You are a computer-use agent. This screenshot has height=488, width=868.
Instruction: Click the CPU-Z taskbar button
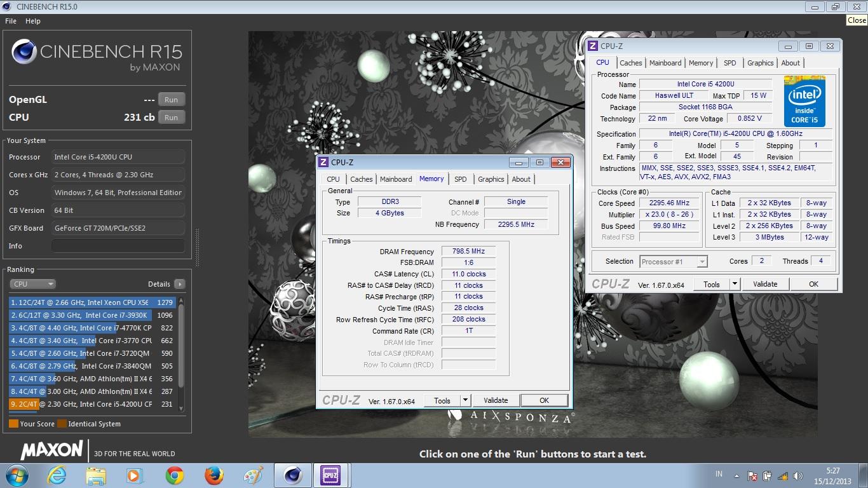[x=330, y=475]
